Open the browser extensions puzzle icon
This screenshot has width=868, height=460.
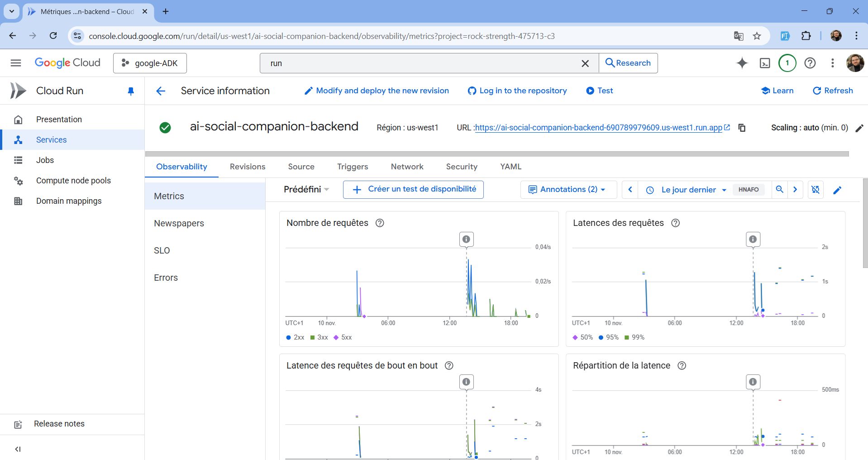806,36
